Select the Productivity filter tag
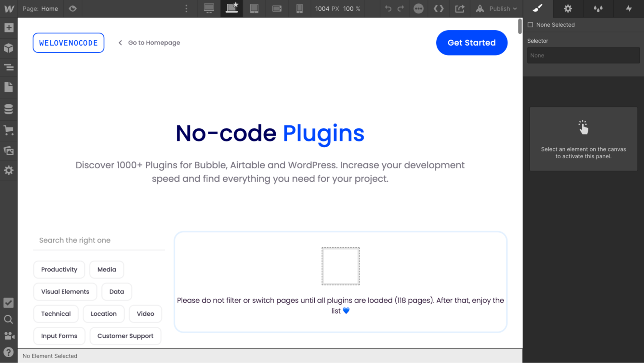644x363 pixels. tap(59, 269)
